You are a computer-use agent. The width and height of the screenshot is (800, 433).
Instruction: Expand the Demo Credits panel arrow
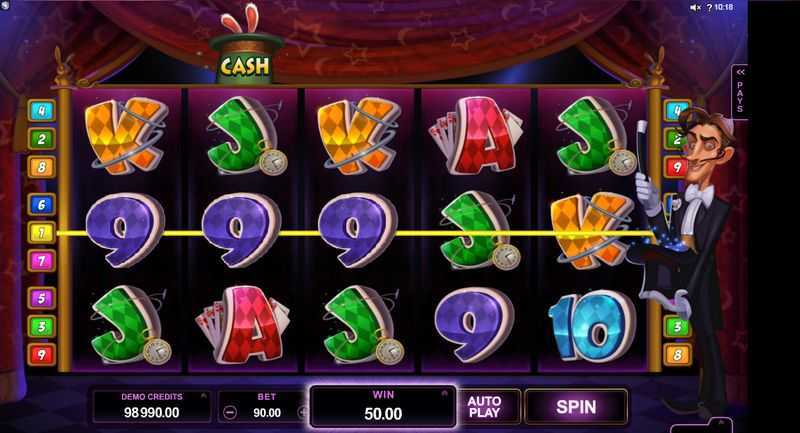[x=203, y=396]
